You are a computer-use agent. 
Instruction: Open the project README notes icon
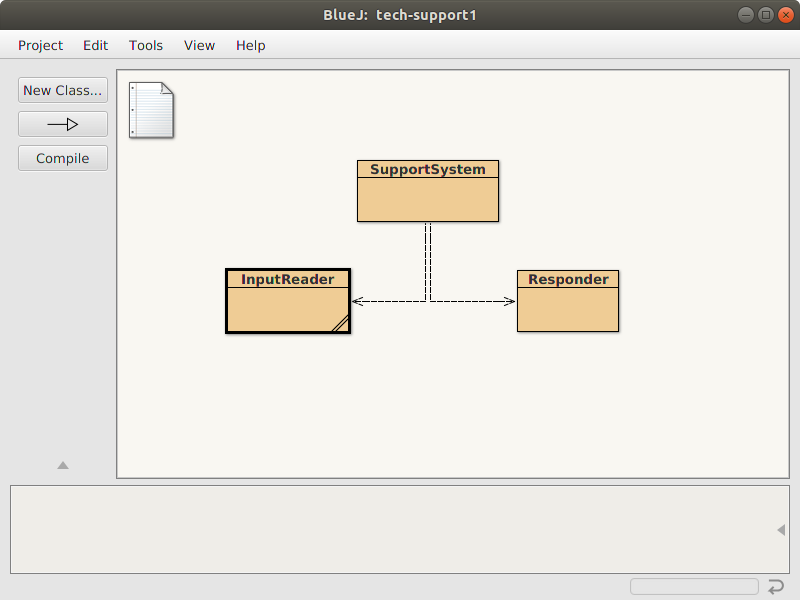point(150,110)
